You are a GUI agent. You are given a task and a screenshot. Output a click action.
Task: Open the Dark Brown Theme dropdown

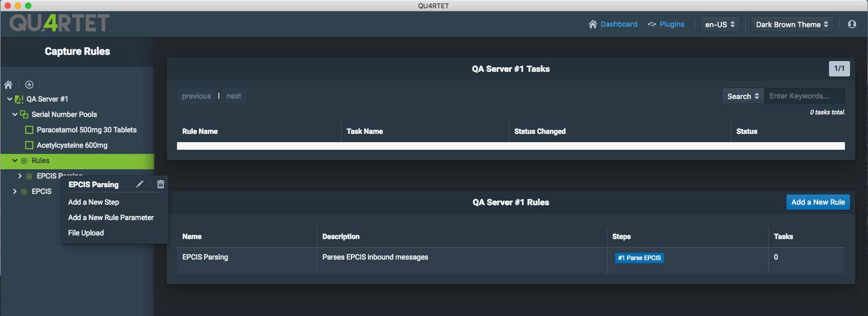coord(792,24)
